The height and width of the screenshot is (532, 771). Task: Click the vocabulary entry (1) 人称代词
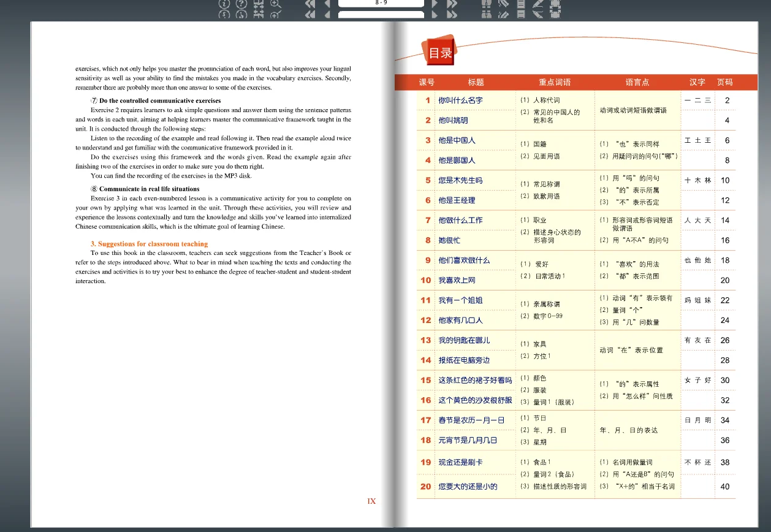(x=540, y=100)
